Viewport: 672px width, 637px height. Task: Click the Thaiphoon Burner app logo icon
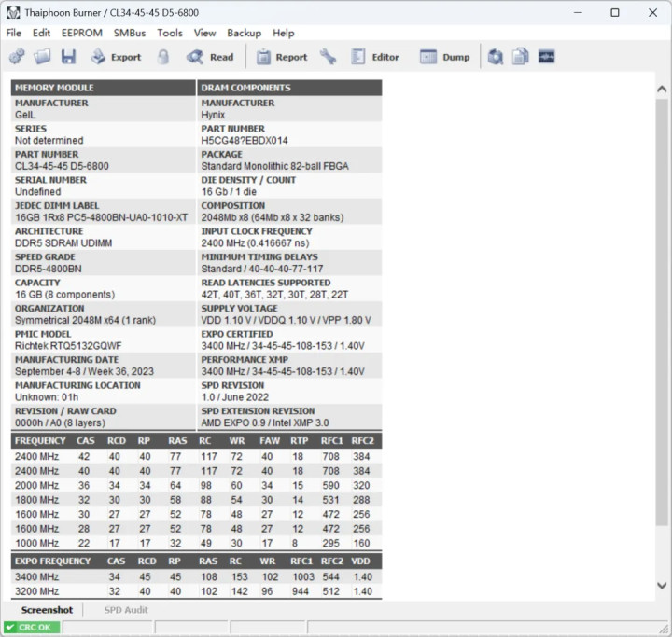(x=13, y=12)
